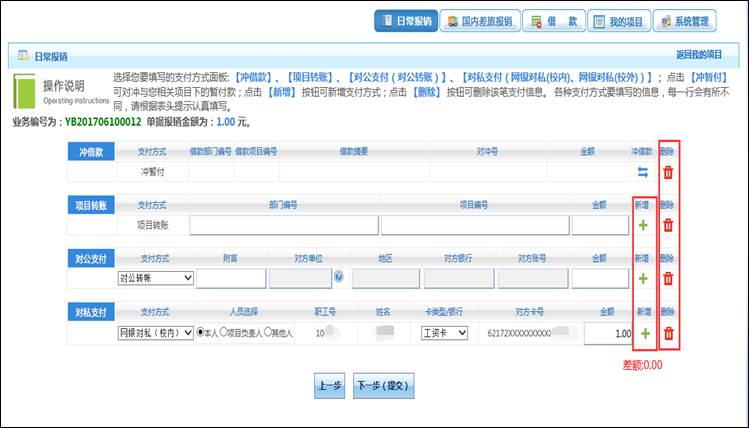Open the 系统管理 tab
The image size is (749, 428).
tap(684, 21)
